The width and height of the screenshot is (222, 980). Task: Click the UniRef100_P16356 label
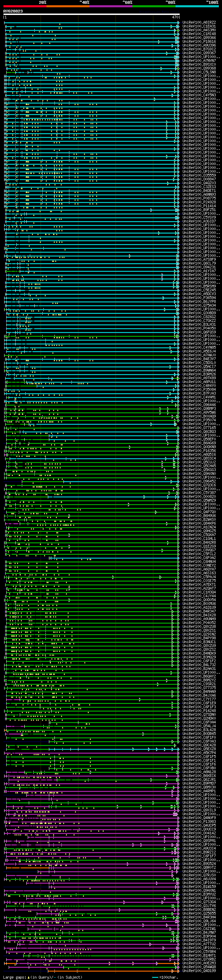tap(199, 451)
